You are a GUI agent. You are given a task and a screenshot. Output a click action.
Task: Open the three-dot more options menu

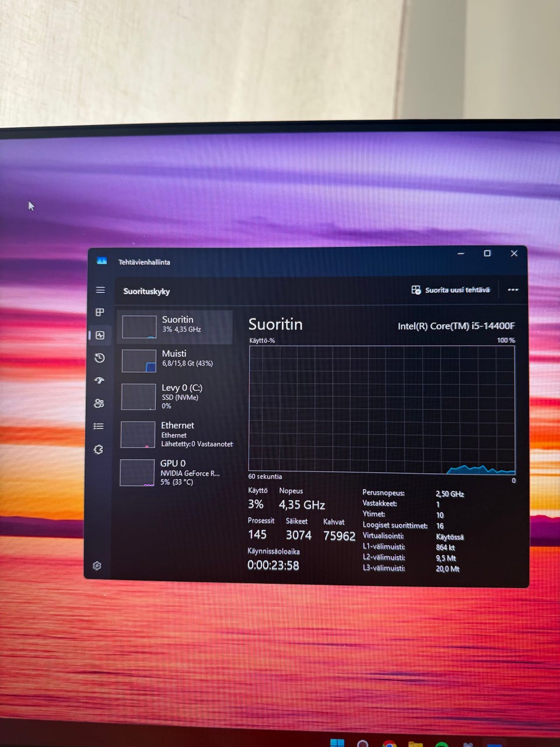click(513, 290)
